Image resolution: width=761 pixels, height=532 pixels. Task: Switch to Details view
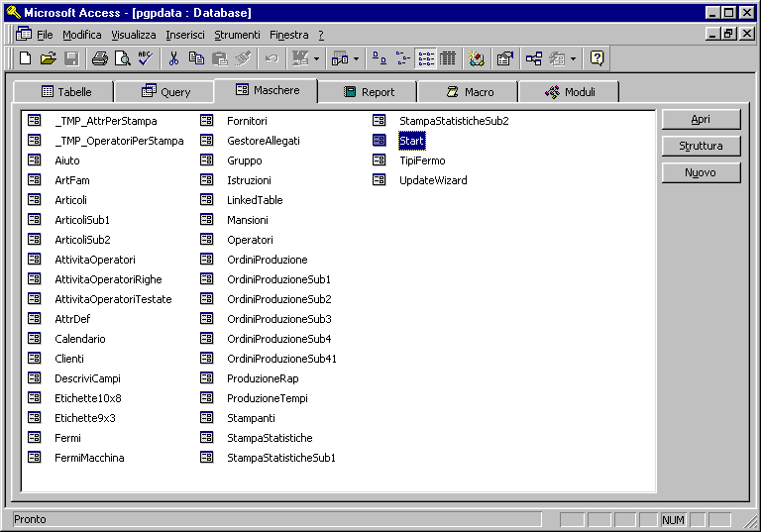(x=448, y=58)
